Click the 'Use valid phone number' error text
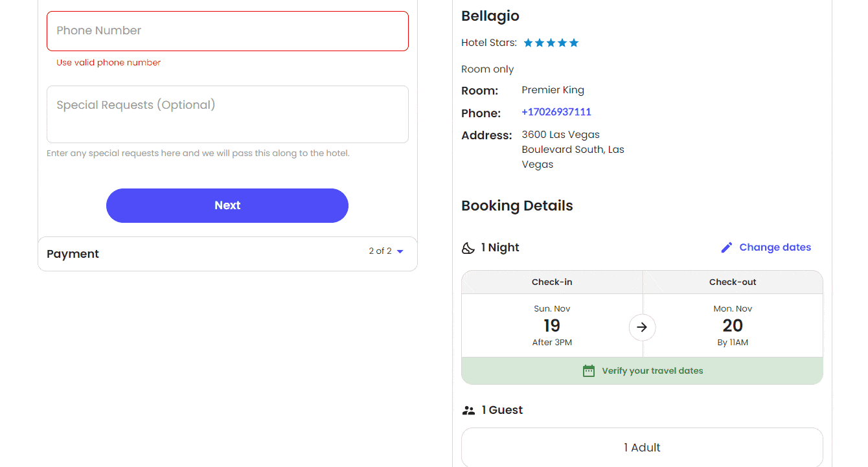868x467 pixels. point(108,63)
